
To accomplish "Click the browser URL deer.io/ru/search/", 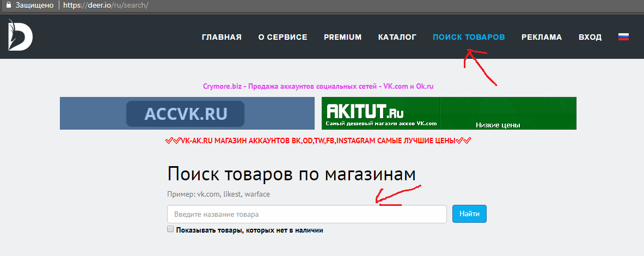I will coord(106,6).
